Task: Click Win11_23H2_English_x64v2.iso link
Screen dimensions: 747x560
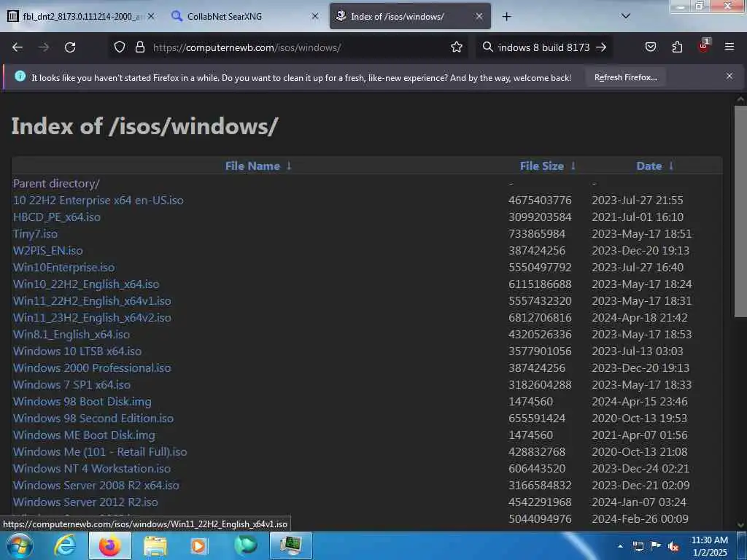Action: coord(92,317)
